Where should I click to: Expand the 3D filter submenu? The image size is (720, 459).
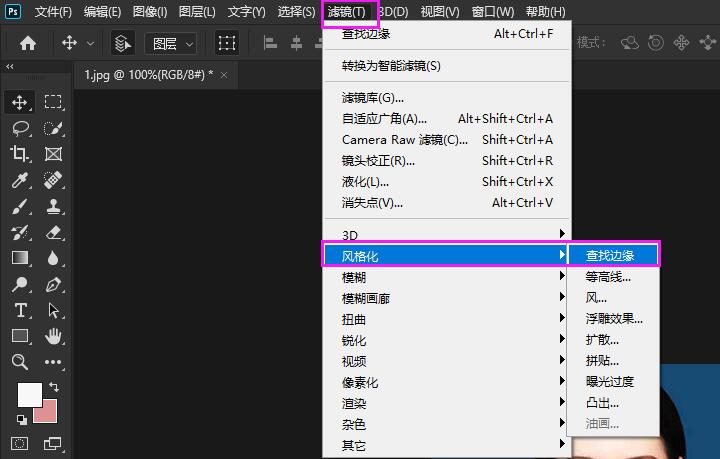point(446,235)
